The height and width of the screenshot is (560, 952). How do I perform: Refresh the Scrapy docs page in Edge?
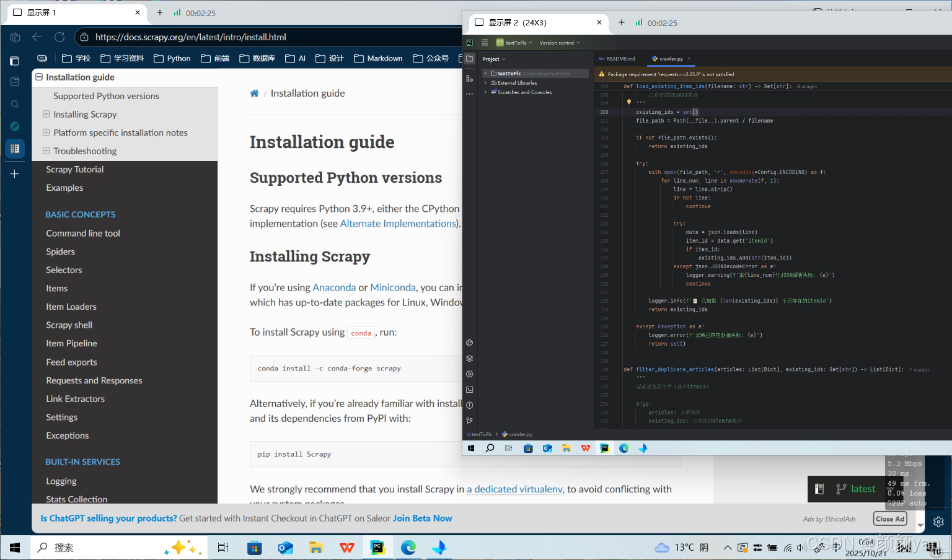59,37
